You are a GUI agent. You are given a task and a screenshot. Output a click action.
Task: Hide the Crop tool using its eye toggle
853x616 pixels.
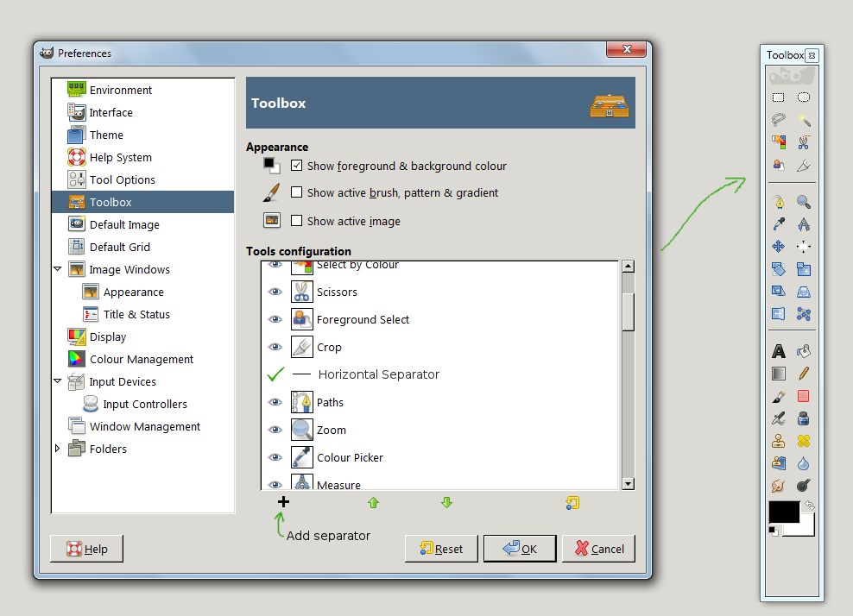pos(275,346)
